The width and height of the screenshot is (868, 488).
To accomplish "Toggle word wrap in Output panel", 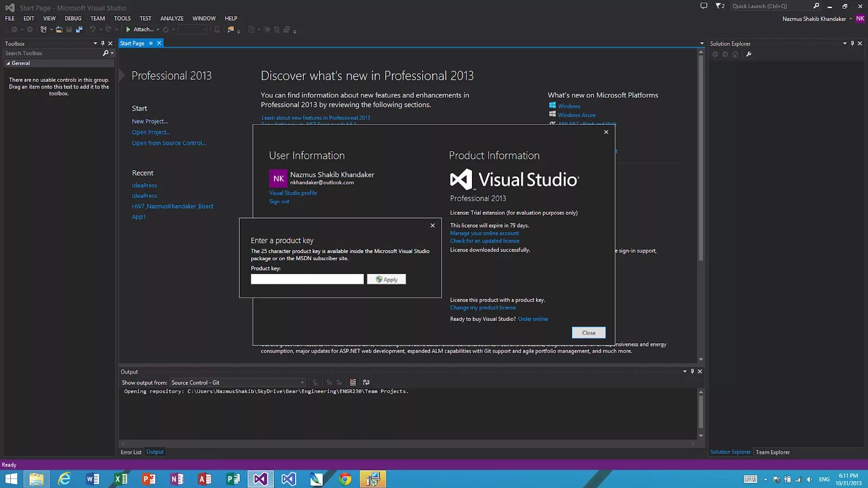I will [366, 382].
